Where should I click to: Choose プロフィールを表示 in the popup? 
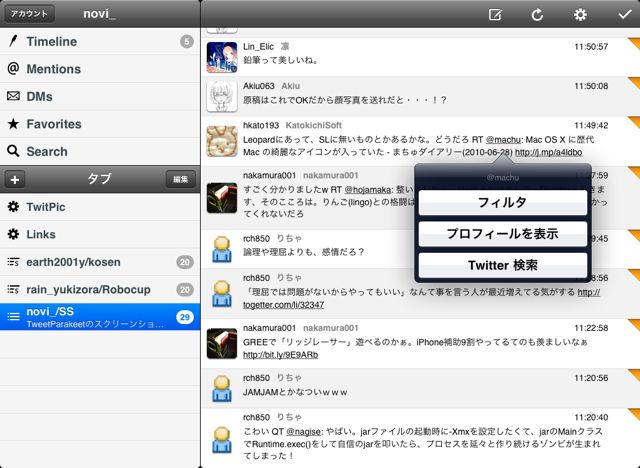(502, 233)
